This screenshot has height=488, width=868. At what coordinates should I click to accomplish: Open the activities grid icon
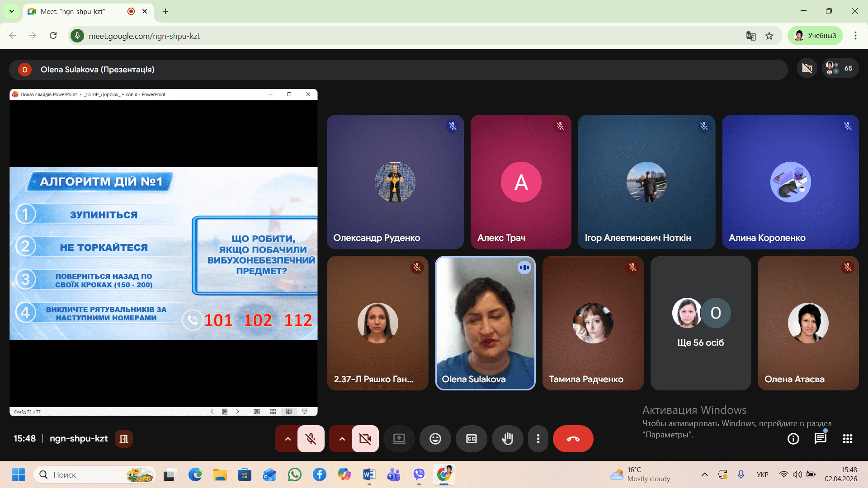[847, 439]
